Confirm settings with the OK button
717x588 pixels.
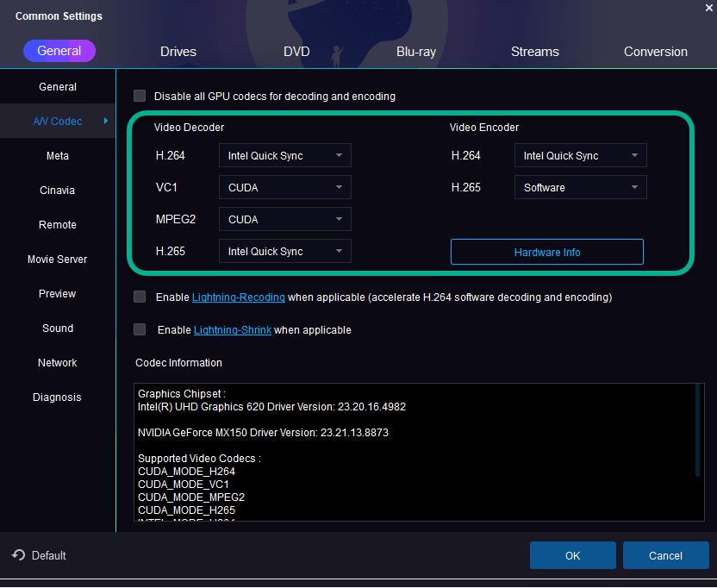point(572,555)
